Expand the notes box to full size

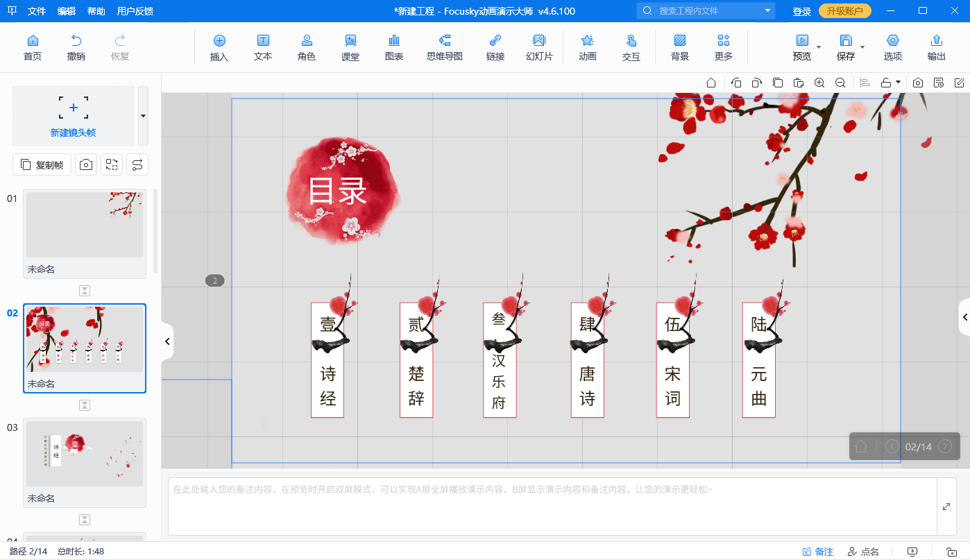point(946,507)
